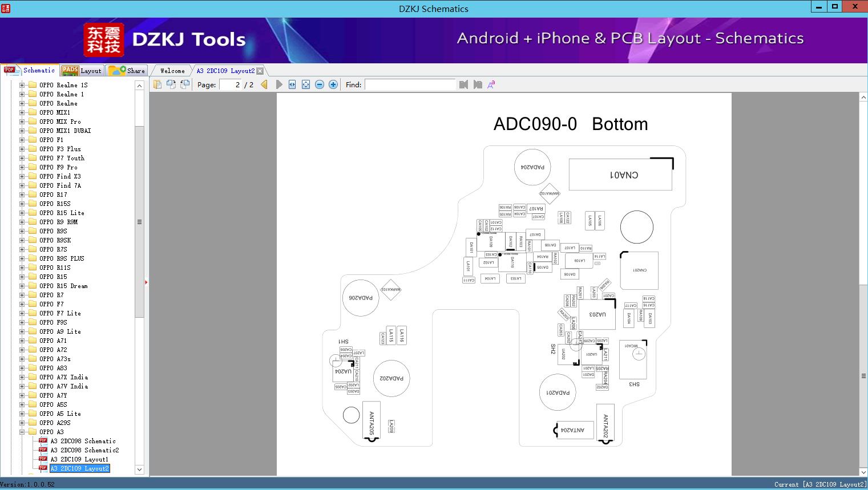Viewport: 868px width, 490px height.
Task: Select the A3 2DC109 Layout2 document tab
Action: [x=225, y=71]
